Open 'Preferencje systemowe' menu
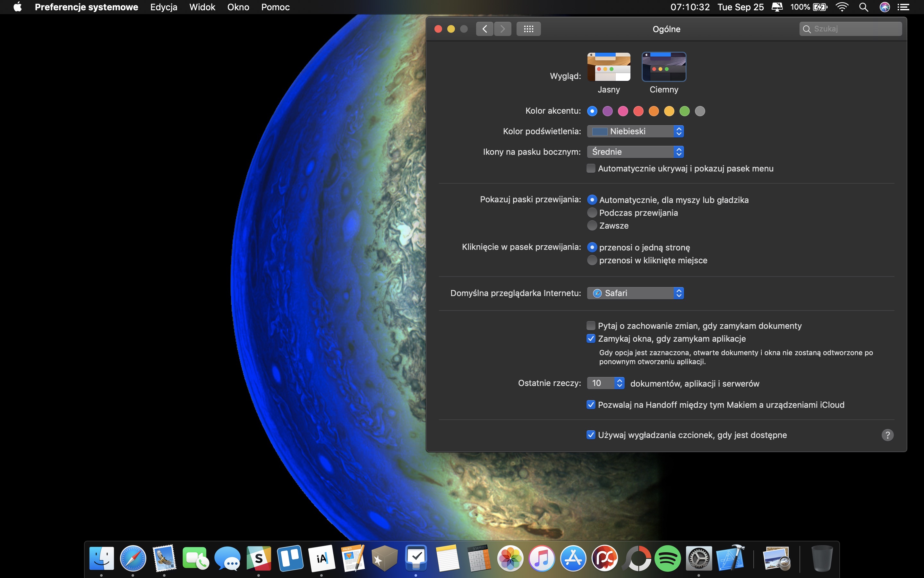This screenshot has height=578, width=924. click(x=86, y=7)
